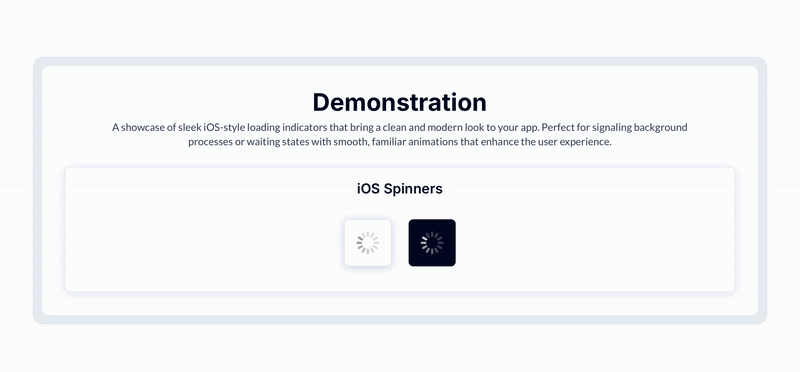
Task: Click the light-themed iOS spinner icon
Action: pyautogui.click(x=367, y=242)
